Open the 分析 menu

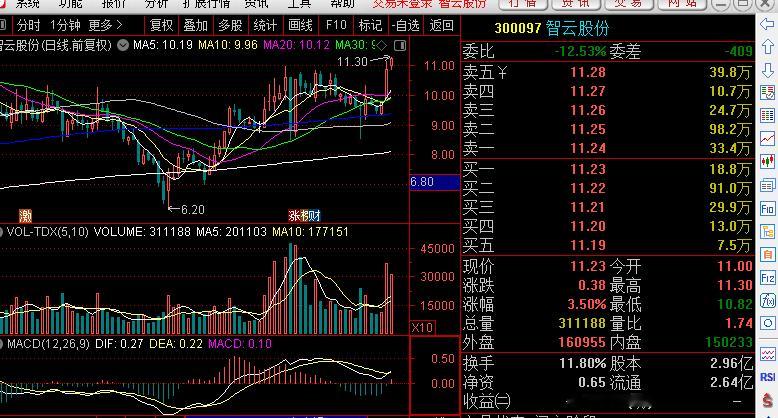[156, 4]
